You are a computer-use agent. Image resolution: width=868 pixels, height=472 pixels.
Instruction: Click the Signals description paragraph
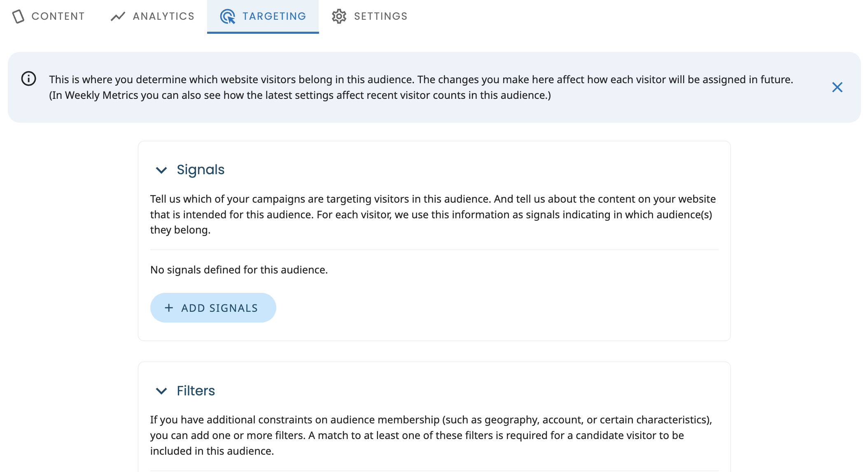point(432,214)
